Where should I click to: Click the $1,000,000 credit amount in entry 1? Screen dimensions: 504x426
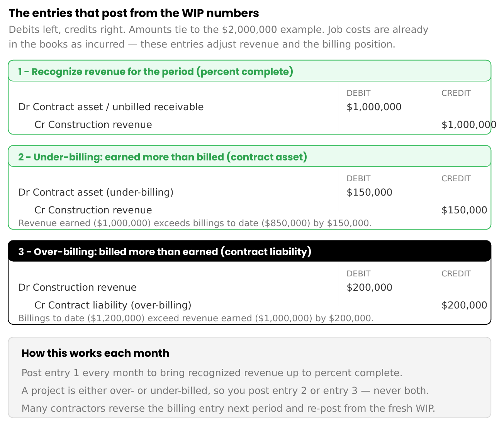click(469, 125)
